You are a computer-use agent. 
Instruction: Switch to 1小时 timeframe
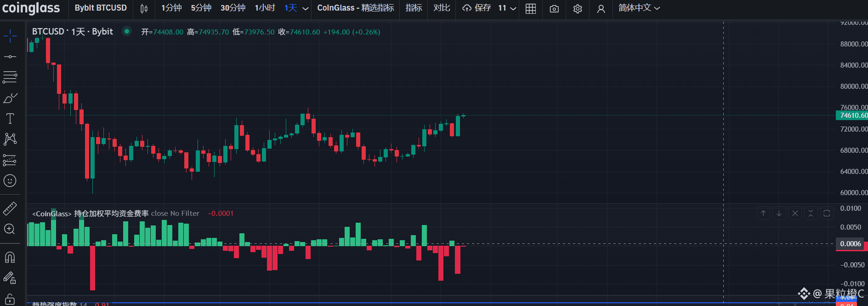(x=265, y=8)
